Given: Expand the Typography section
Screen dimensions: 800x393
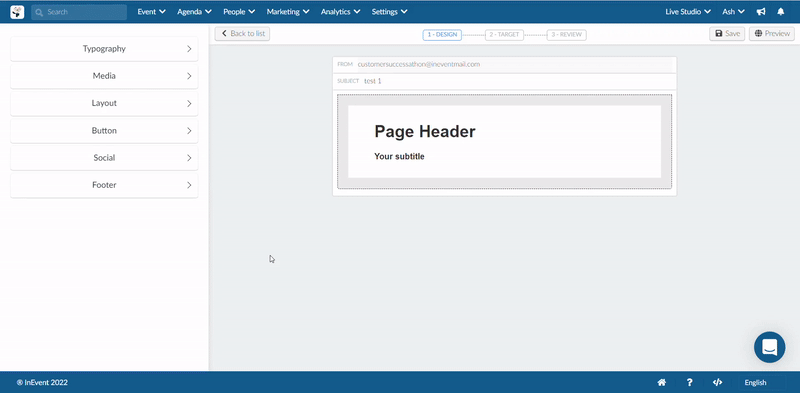Looking at the screenshot, I should (x=104, y=49).
